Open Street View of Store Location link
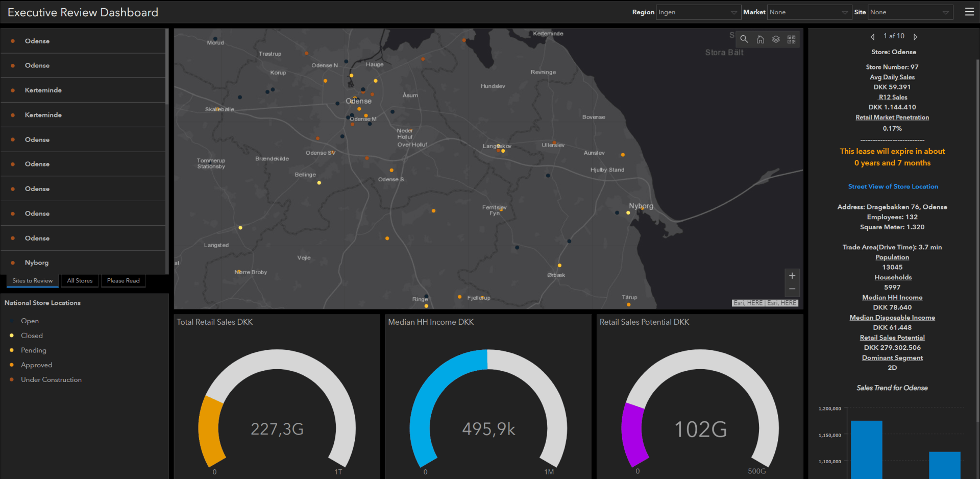Screen dimensions: 980x479 (x=893, y=186)
